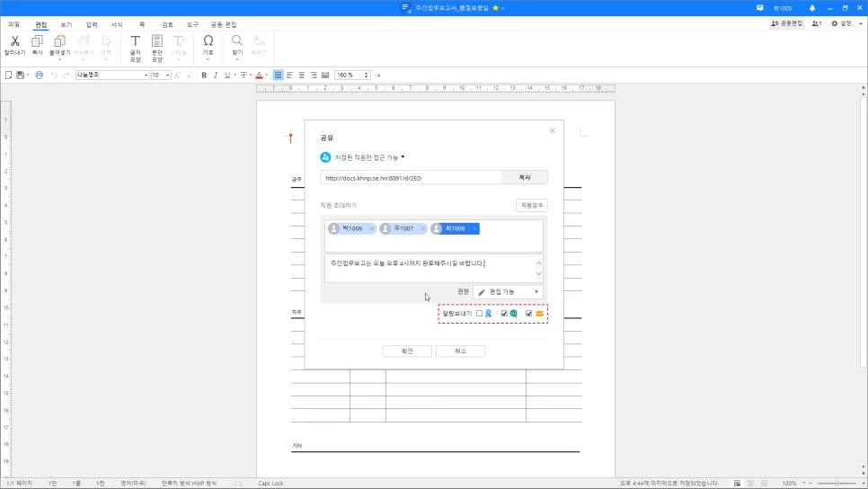868x489 pixels.
Task: Click the Cut (잘라내기) scissors icon
Action: (x=14, y=41)
